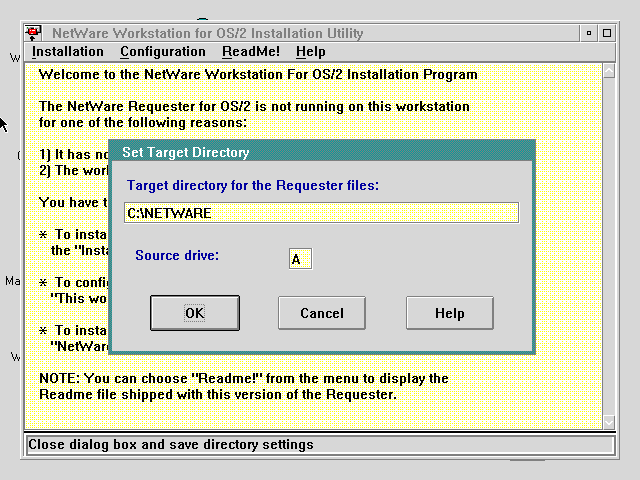Click the status bar message text

pyautogui.click(x=171, y=444)
